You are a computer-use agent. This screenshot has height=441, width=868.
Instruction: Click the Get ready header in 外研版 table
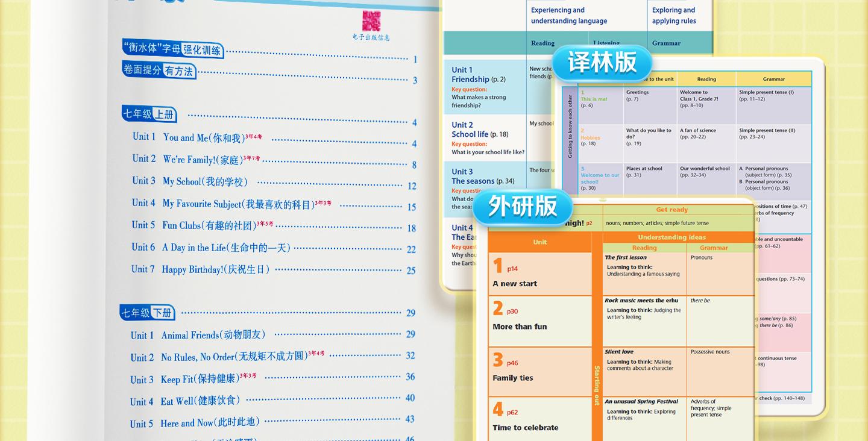point(671,210)
